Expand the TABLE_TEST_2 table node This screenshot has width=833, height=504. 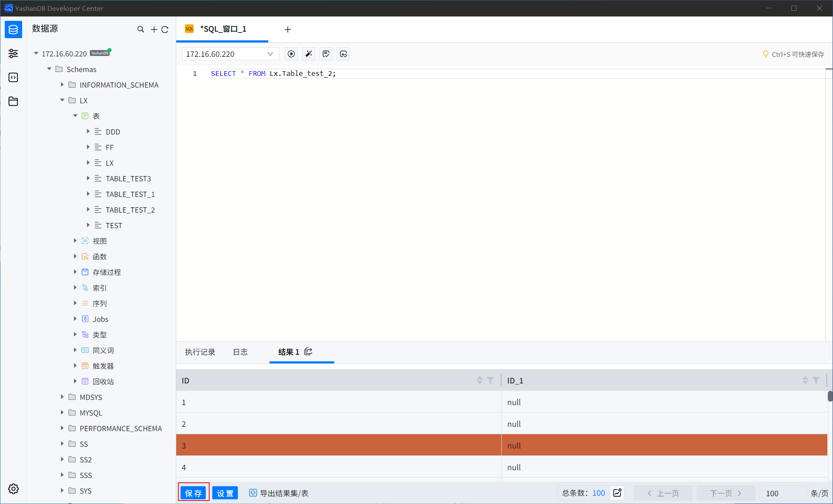pyautogui.click(x=88, y=209)
